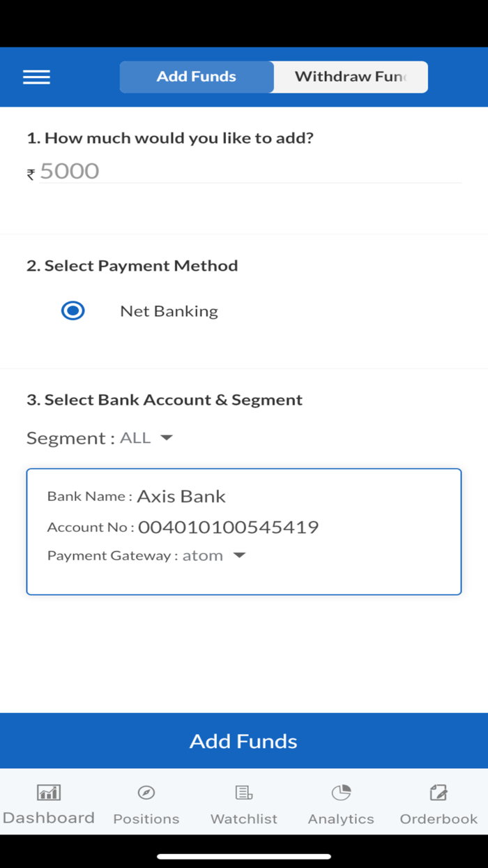Tap the Positions compass icon
Image resolution: width=488 pixels, height=868 pixels.
pos(146,792)
